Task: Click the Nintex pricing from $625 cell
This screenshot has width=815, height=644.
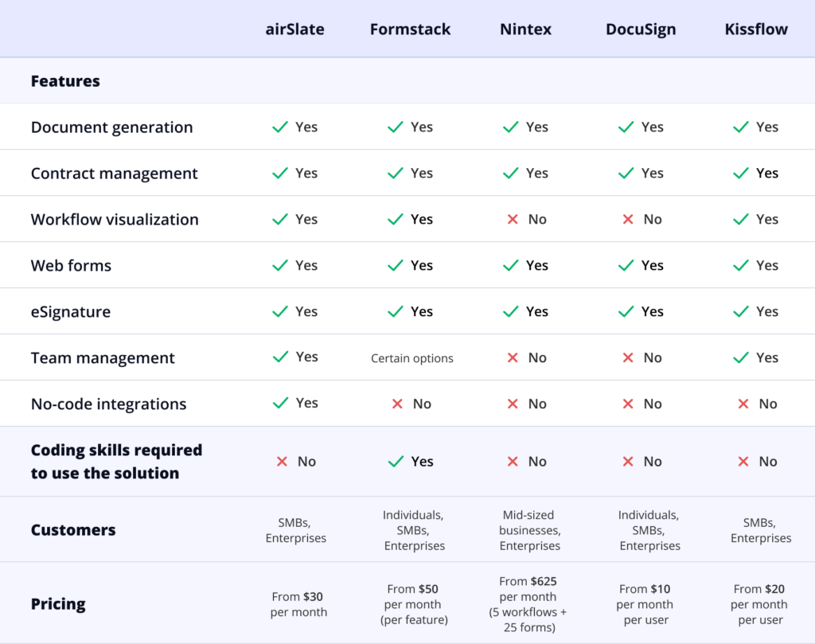Action: tap(528, 605)
